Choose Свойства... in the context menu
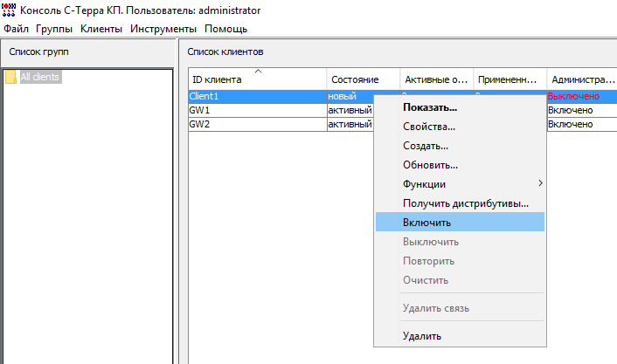The width and height of the screenshot is (617, 364). (x=460, y=127)
